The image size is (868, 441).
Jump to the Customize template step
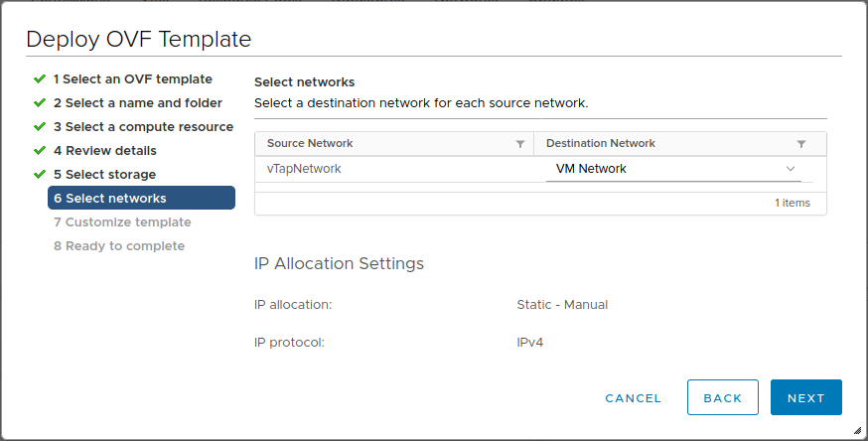click(122, 221)
